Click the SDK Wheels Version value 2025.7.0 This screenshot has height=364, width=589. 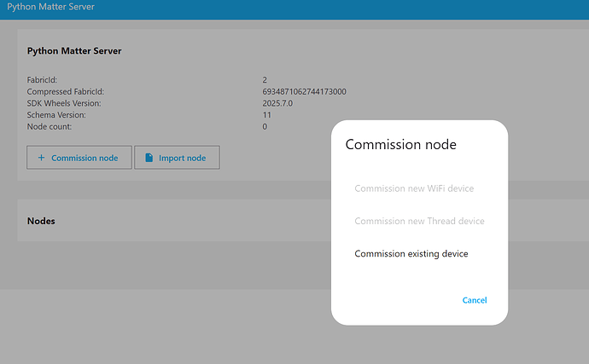pyautogui.click(x=277, y=103)
